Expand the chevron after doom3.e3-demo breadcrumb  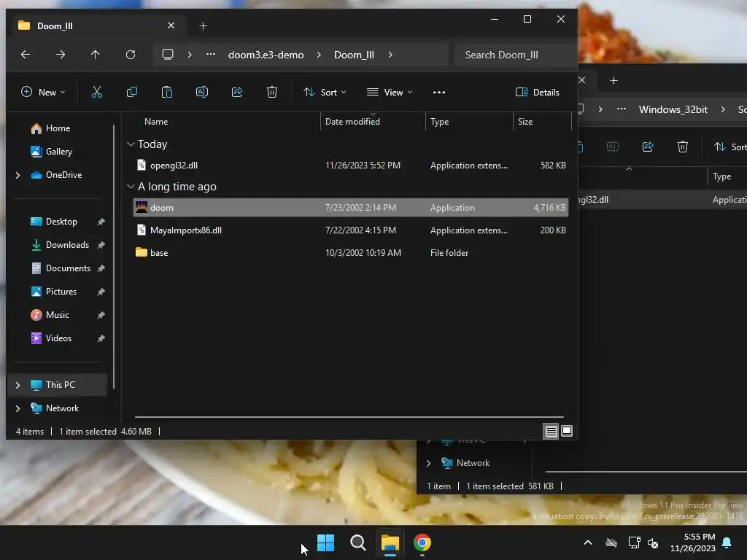coord(319,55)
